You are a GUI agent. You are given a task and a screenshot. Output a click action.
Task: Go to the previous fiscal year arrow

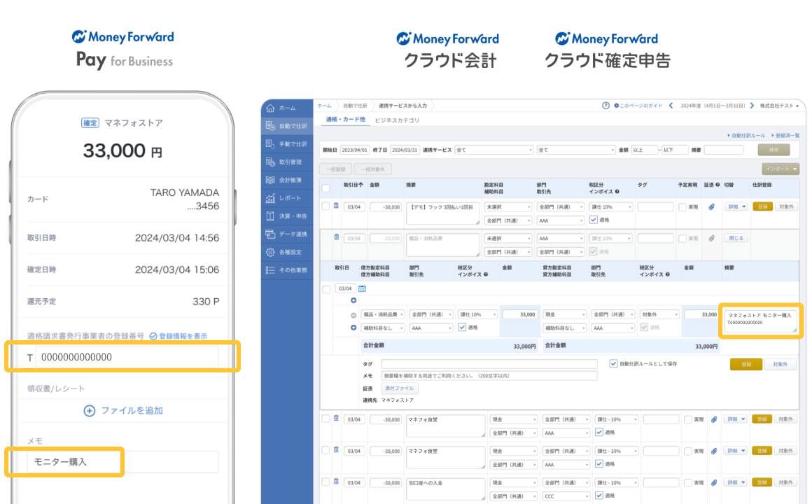point(671,106)
